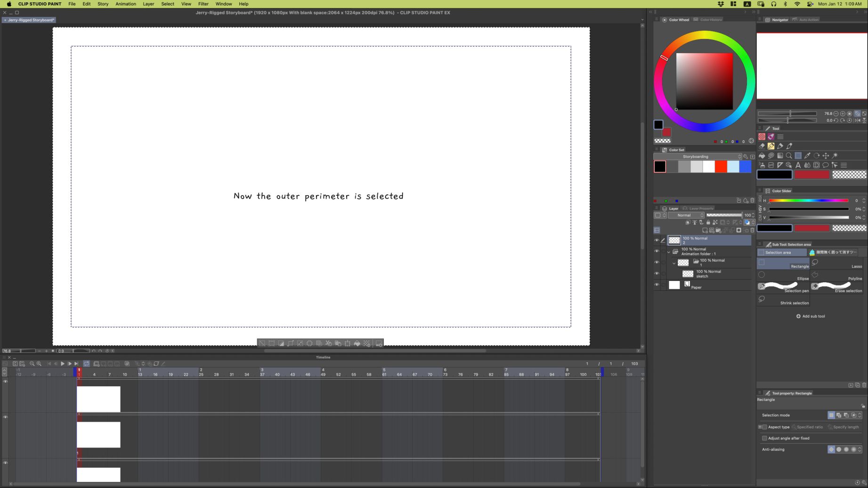The image size is (868, 488).
Task: Pick the blue swatch in Color Set
Action: (x=745, y=167)
